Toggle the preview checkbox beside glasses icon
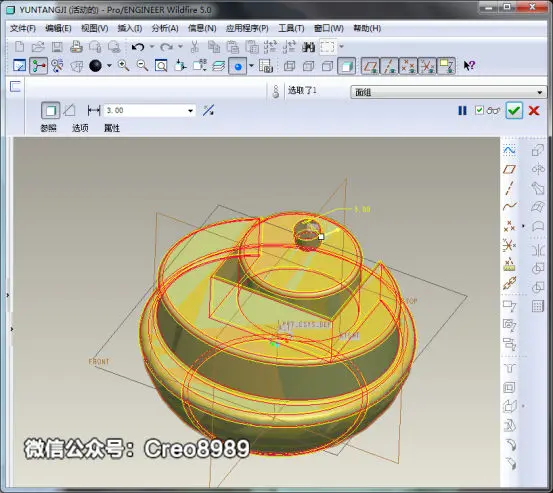 click(x=479, y=110)
